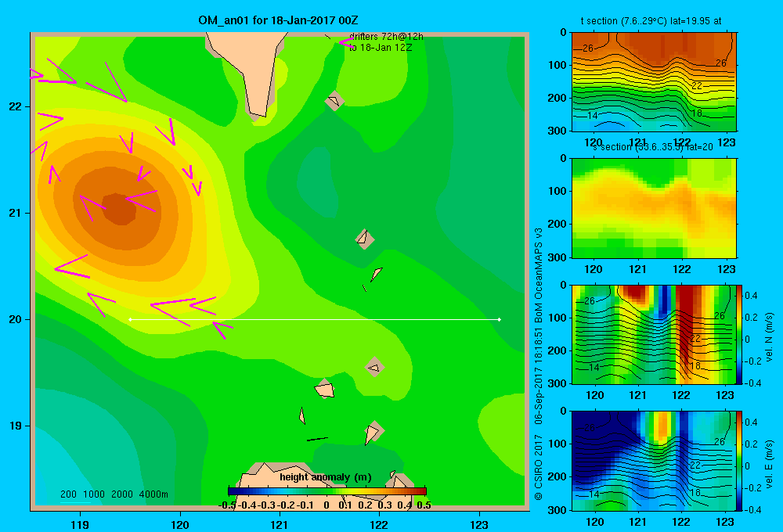
Task: Click longitude label 121 on the main map
Action: click(x=280, y=524)
